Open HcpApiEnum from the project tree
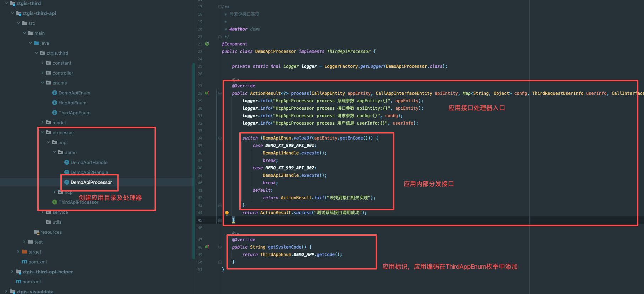The width and height of the screenshot is (644, 294). pyautogui.click(x=72, y=103)
